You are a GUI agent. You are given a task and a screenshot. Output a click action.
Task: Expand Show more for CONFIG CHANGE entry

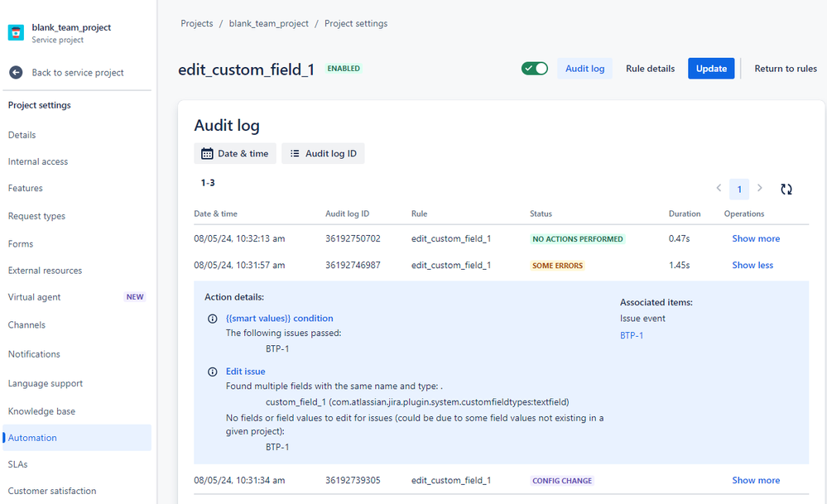tap(756, 480)
